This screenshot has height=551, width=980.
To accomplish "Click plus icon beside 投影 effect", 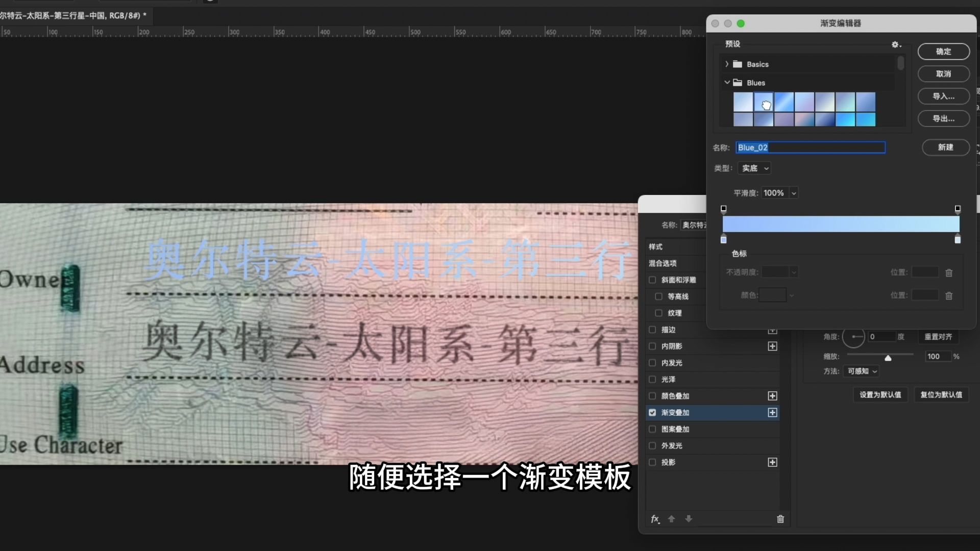I will [772, 462].
